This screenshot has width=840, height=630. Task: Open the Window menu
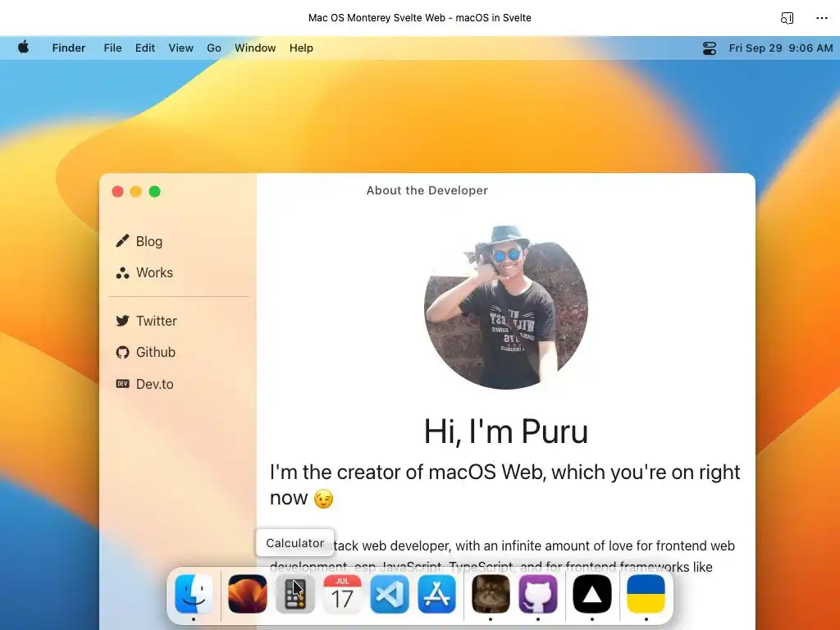[255, 48]
